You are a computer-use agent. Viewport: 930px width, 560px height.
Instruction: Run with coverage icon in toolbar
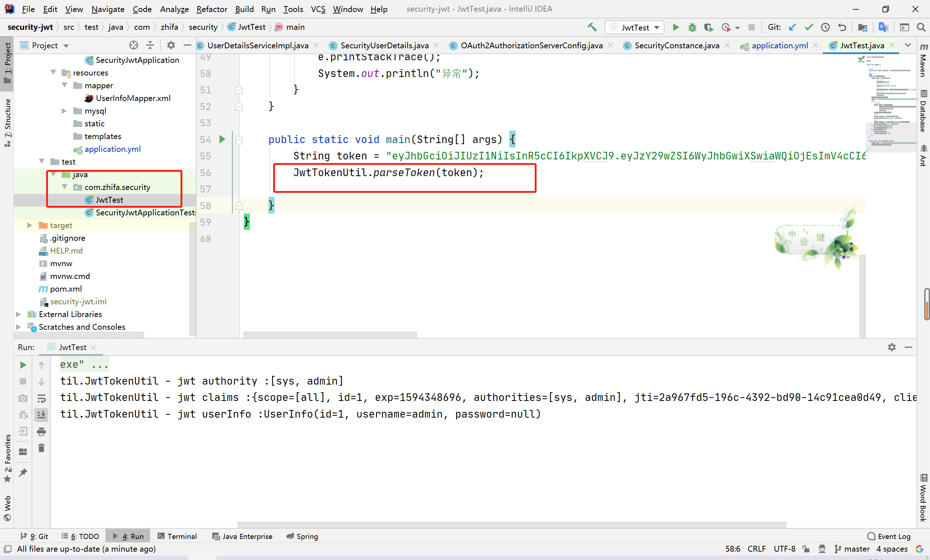pyautogui.click(x=708, y=27)
